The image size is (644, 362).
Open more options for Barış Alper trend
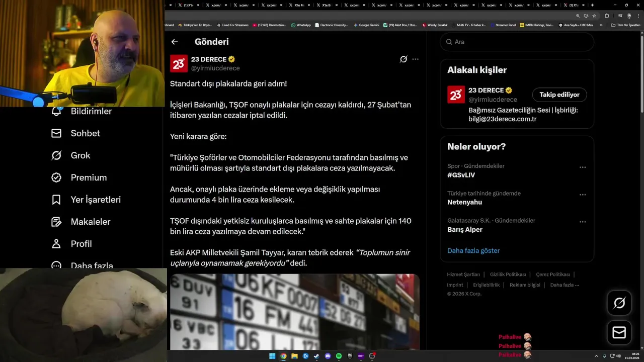[x=583, y=222]
